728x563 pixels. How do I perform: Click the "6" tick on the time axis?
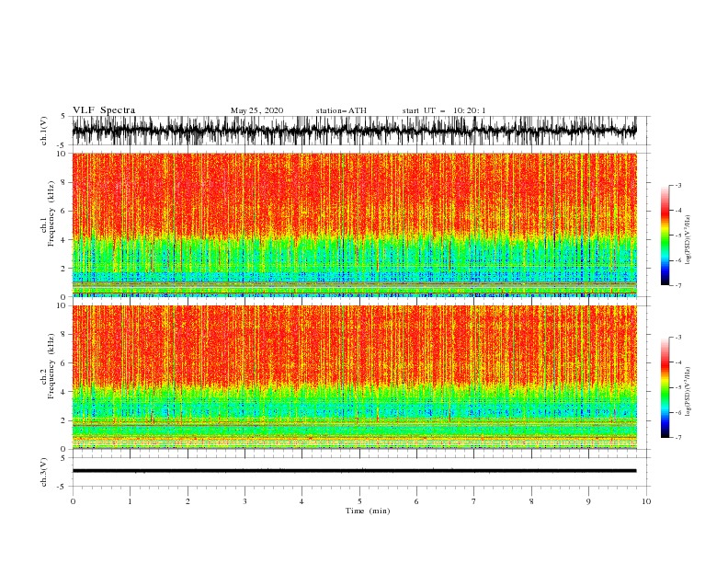[x=416, y=501]
